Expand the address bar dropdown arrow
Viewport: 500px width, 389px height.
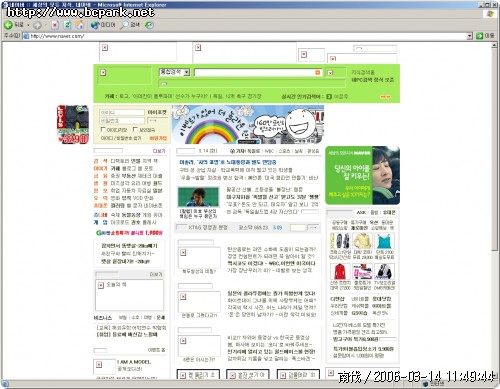[x=470, y=36]
